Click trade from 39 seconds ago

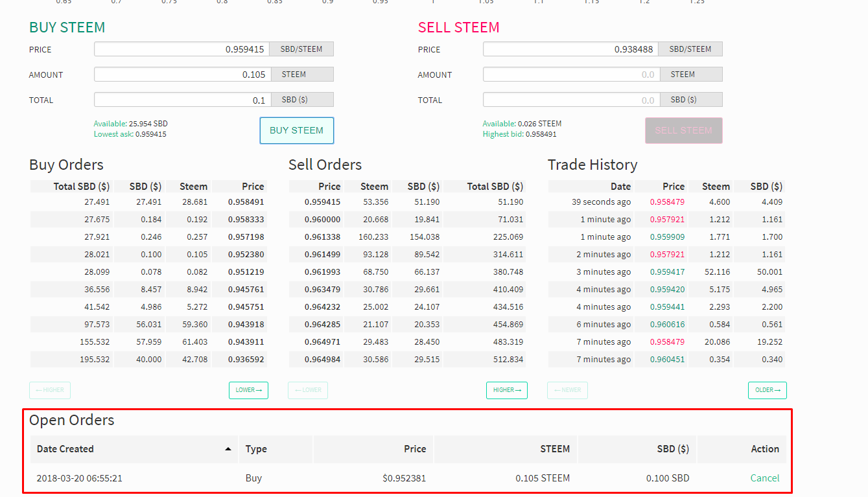coord(666,202)
